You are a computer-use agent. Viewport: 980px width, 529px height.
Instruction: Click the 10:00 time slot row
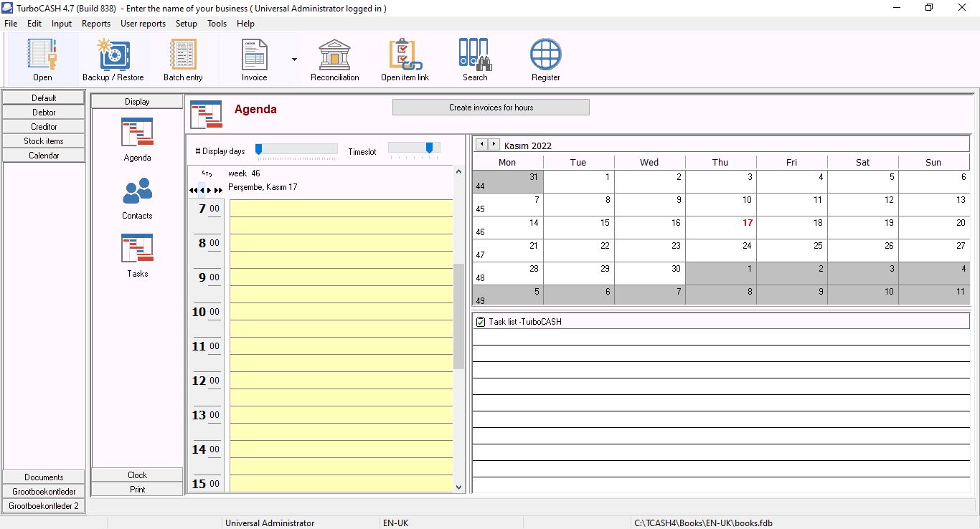pos(341,311)
